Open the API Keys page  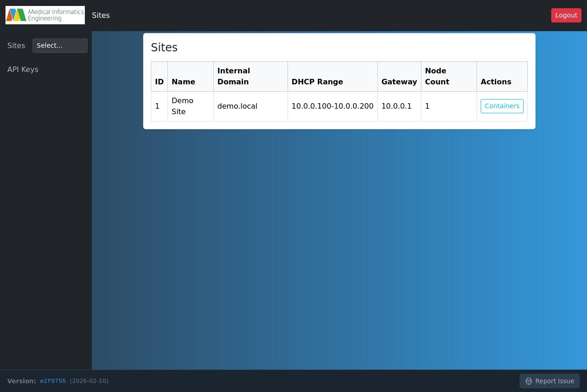point(22,69)
